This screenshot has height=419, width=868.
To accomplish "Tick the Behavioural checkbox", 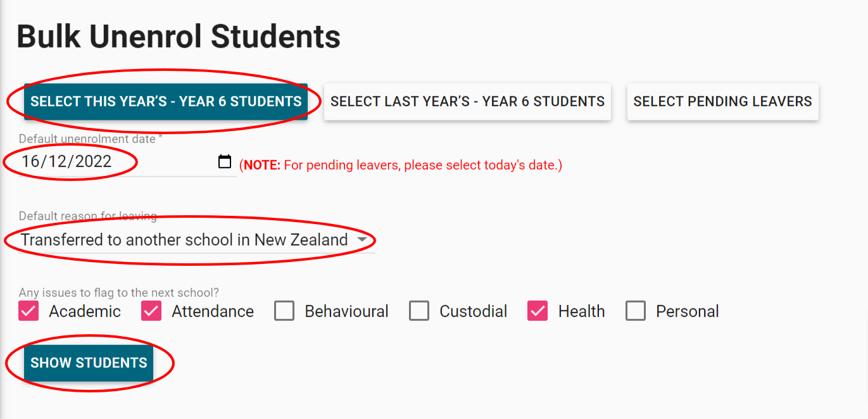I will point(284,311).
